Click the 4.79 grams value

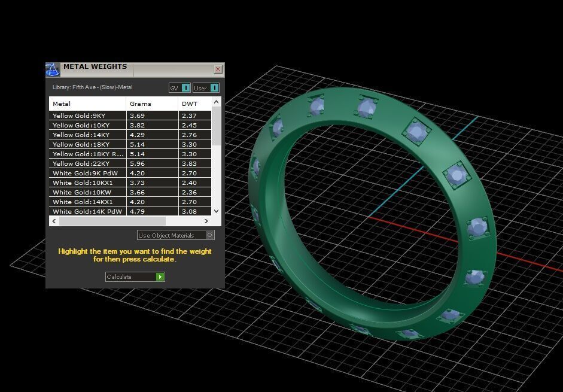137,211
